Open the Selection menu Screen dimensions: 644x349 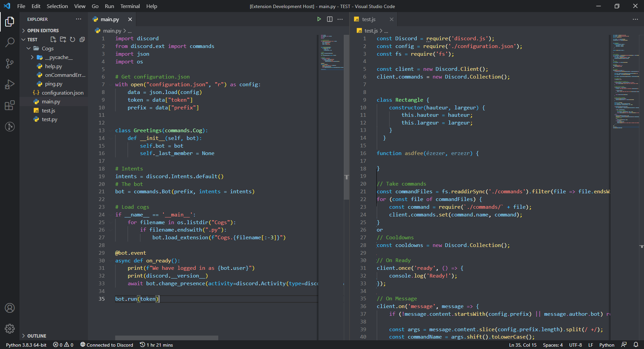tap(57, 6)
